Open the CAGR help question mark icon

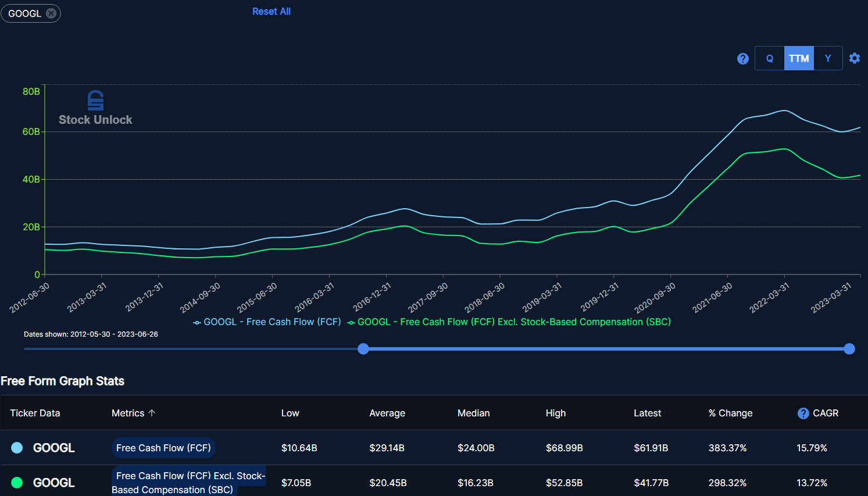[803, 413]
